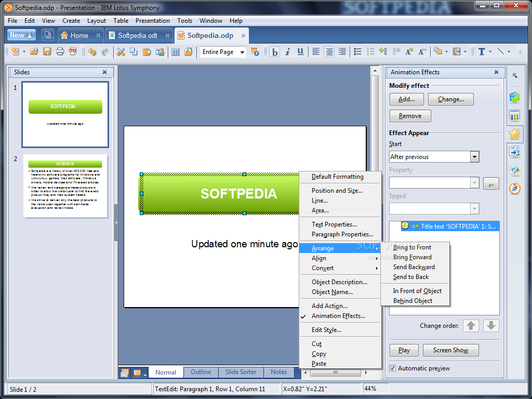Click the Undo arrow icon
Screen dimensions: 532x399
pyautogui.click(x=92, y=51)
